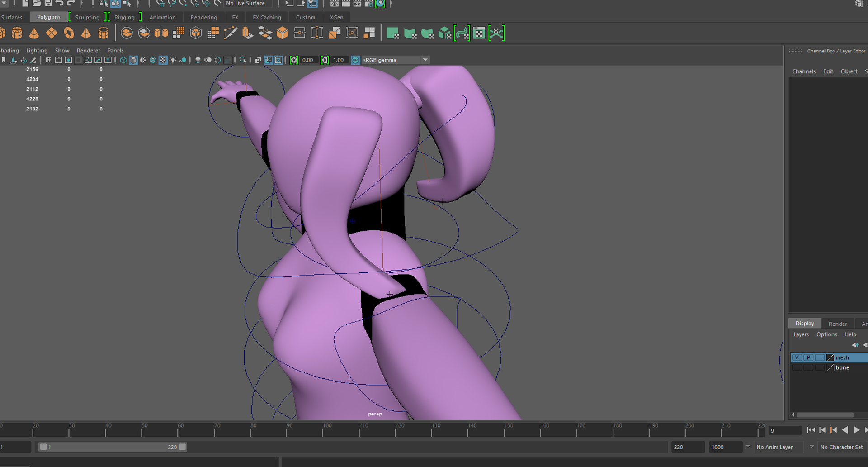Toggle smooth shade all in viewport toolbar
This screenshot has height=467, width=868.
coord(133,60)
